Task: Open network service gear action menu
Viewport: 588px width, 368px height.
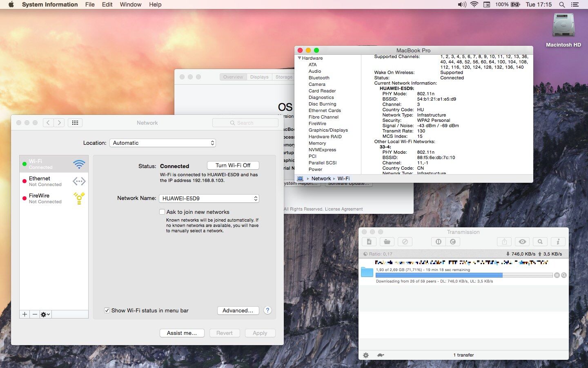Action: [x=45, y=314]
